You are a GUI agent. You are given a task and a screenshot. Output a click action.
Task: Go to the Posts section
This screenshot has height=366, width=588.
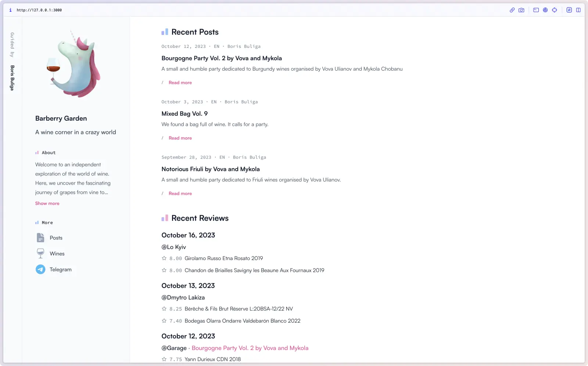click(56, 238)
